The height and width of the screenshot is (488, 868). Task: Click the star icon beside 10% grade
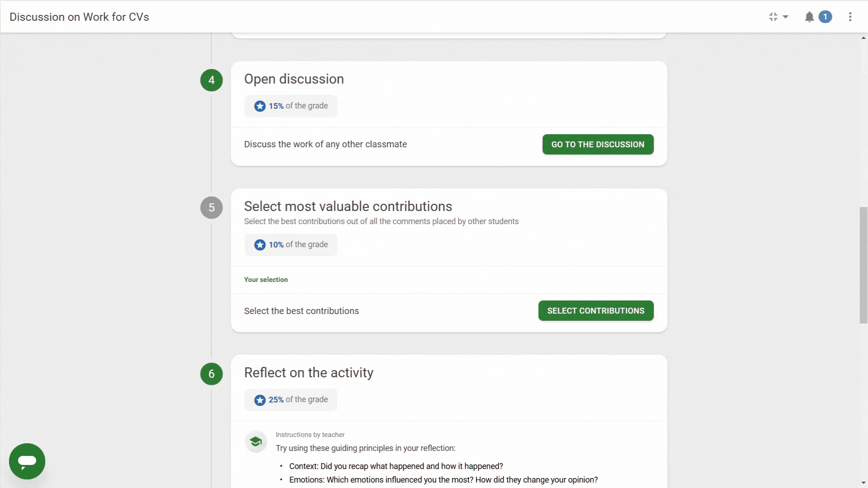pyautogui.click(x=260, y=245)
